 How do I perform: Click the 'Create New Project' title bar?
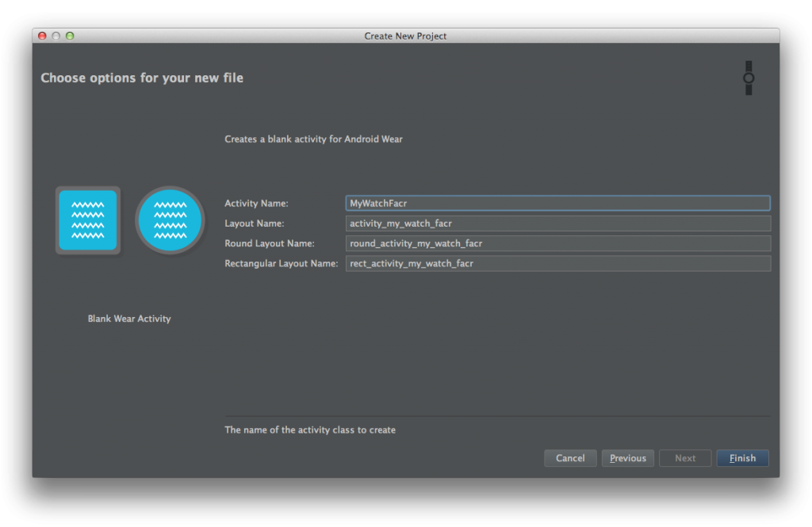coord(405,36)
